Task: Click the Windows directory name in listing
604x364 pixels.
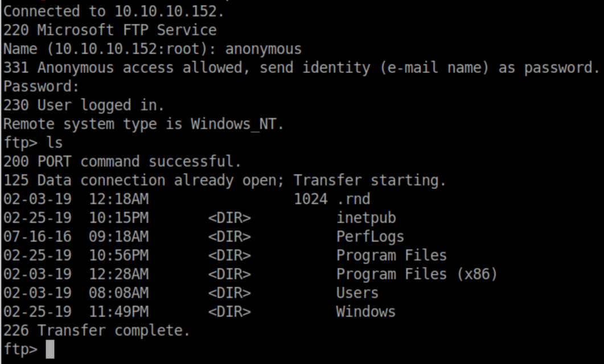Action: 365,312
